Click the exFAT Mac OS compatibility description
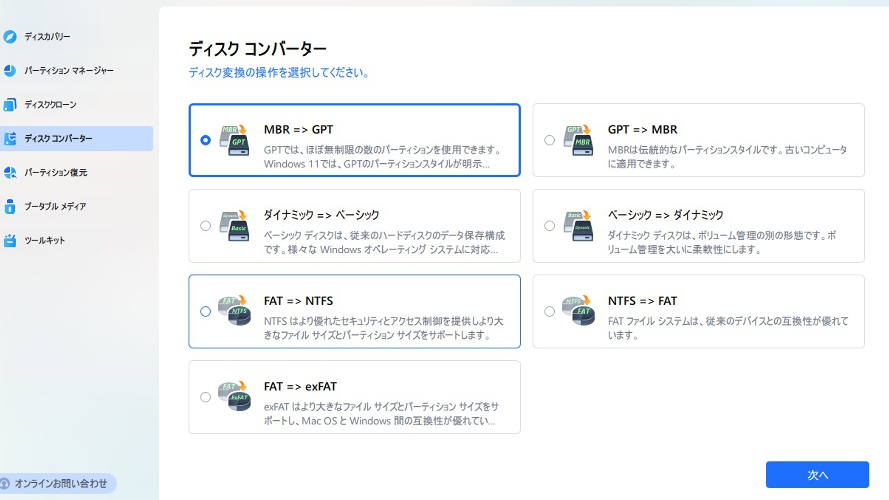 (381, 414)
